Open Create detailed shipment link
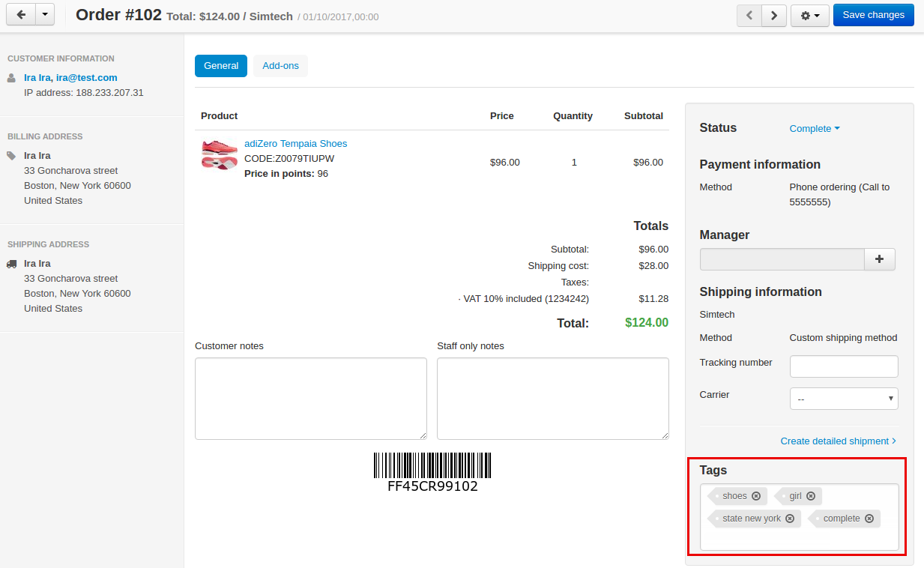The image size is (924, 568). click(x=838, y=441)
